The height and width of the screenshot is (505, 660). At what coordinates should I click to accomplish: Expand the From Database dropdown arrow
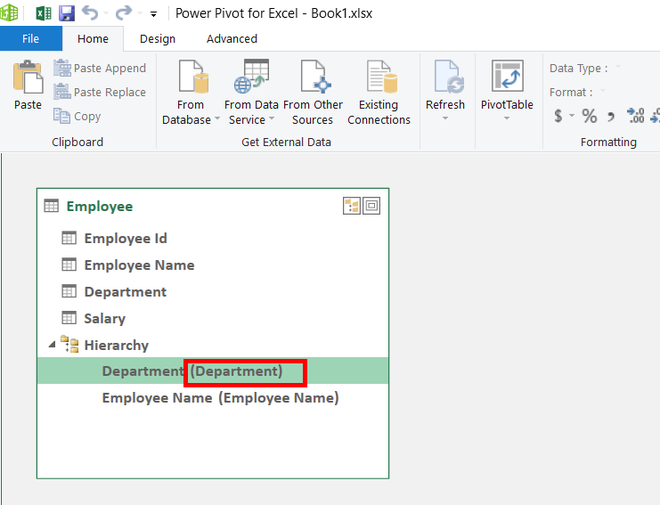click(217, 119)
